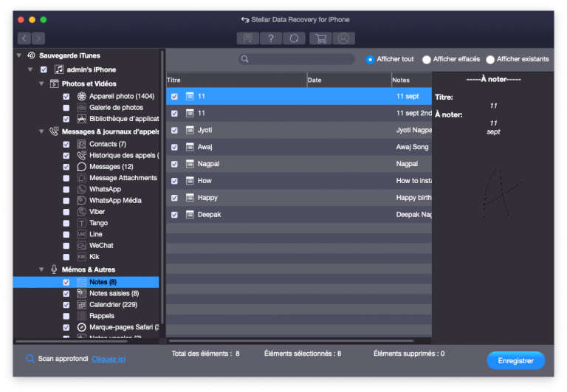Image resolution: width=567 pixels, height=392 pixels.
Task: Sort by the Notes column header
Action: (412, 80)
